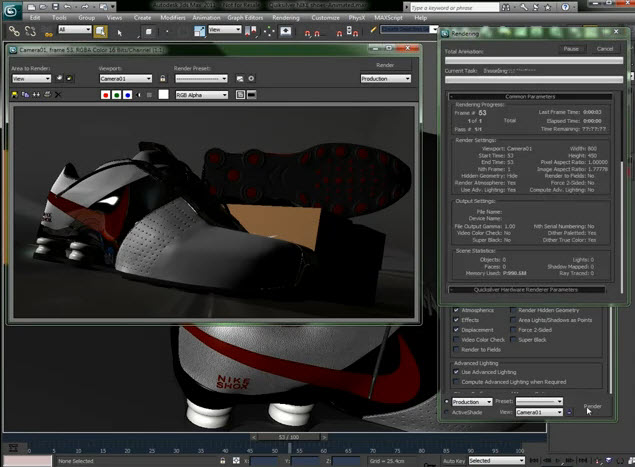
Task: Enable the green channel button
Action: pos(117,95)
